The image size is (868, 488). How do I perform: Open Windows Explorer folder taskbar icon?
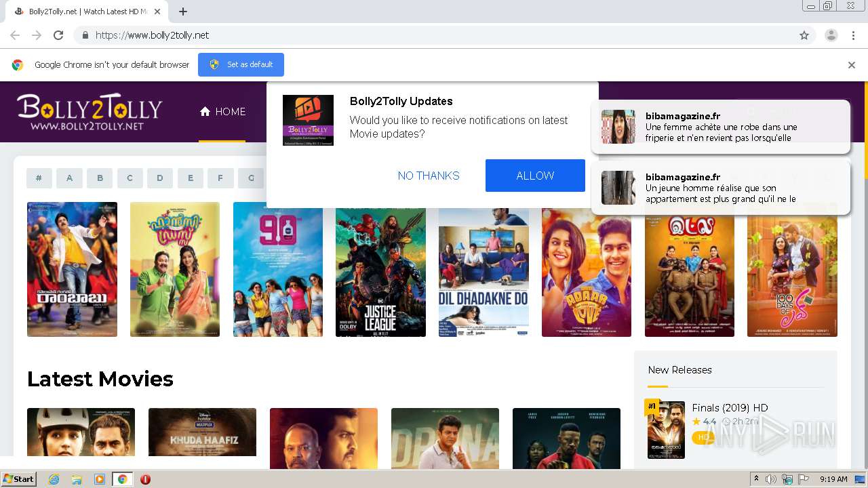(77, 479)
